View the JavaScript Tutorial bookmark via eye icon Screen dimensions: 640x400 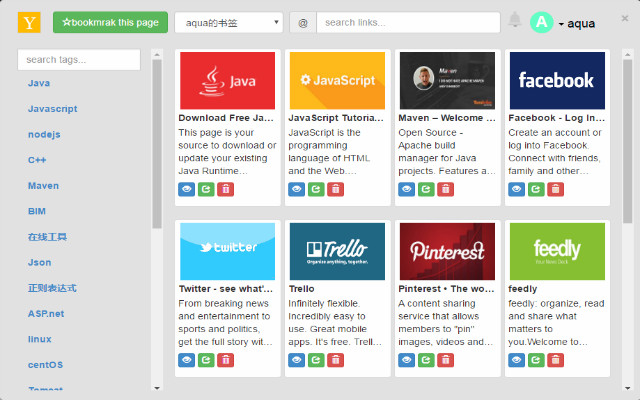pos(296,189)
